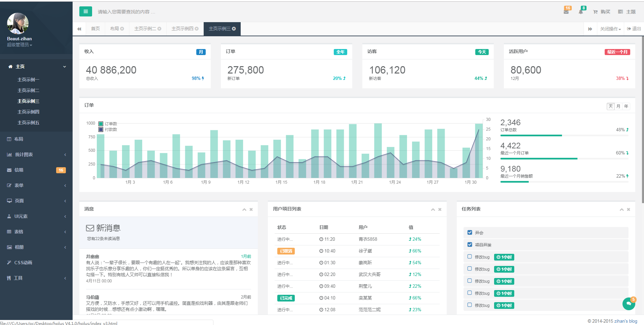Check the last 修改bug task checkbox
This screenshot has height=325, width=644.
470,305
